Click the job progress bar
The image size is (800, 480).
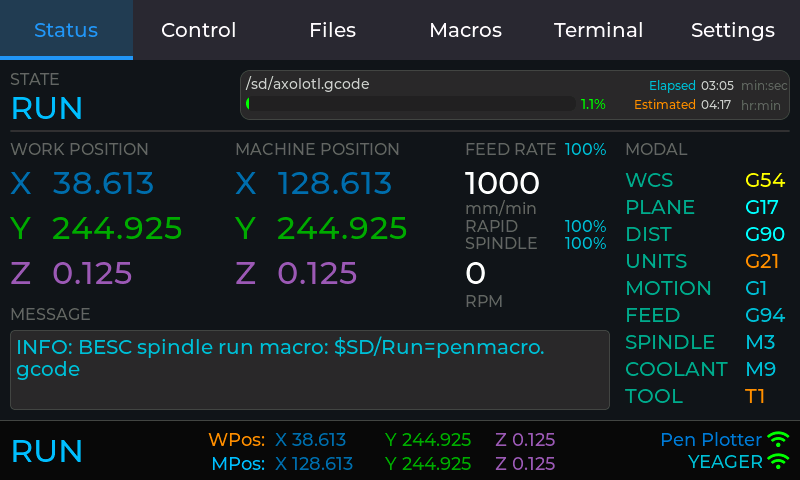coord(410,103)
